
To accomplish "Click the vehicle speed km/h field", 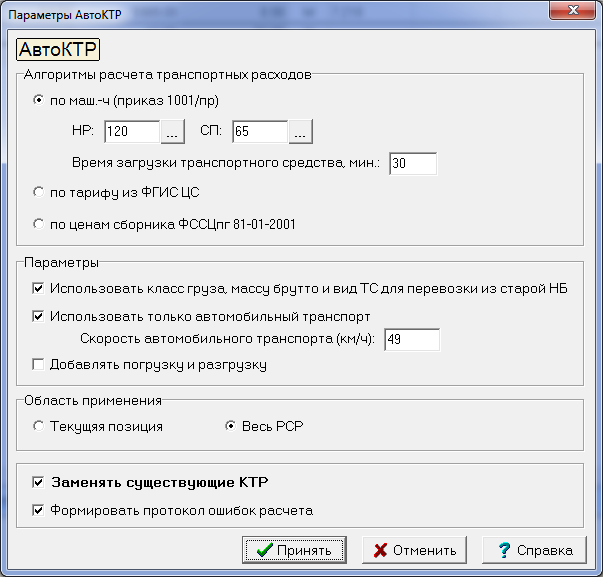I will (412, 339).
